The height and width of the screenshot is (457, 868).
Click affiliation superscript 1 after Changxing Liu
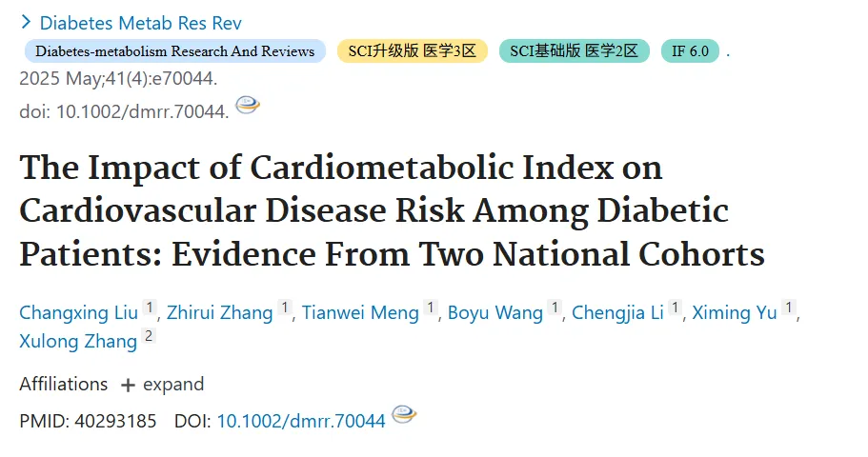coord(150,308)
